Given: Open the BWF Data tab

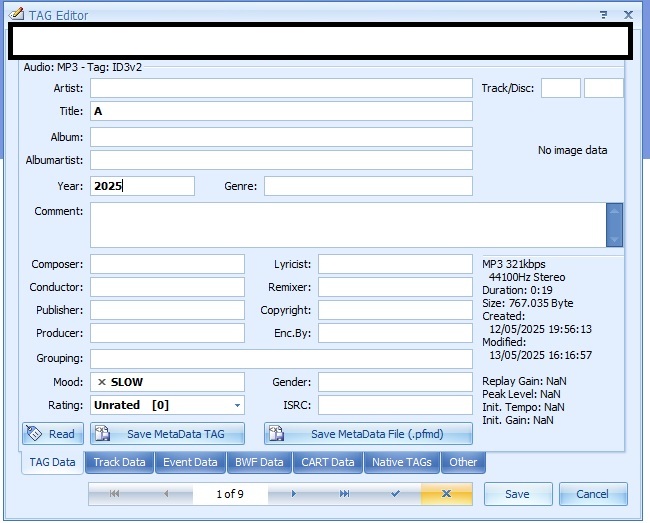Looking at the screenshot, I should click(259, 462).
